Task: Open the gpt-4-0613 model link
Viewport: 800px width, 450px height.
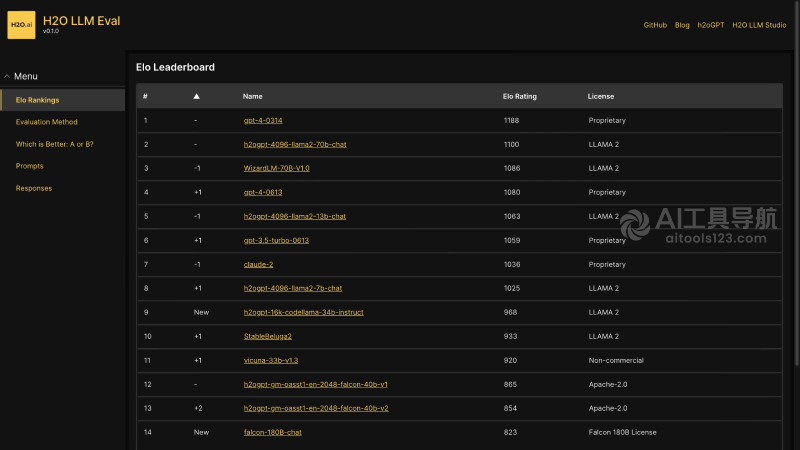Action: point(263,192)
